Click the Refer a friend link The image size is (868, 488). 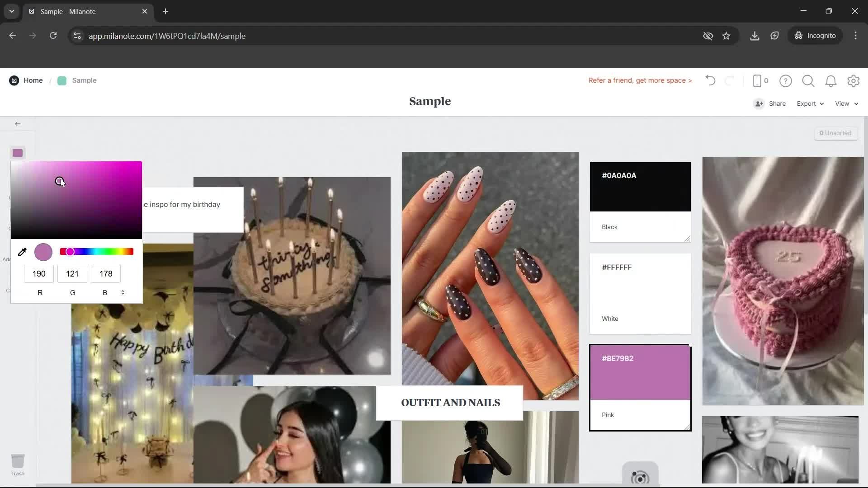640,80
